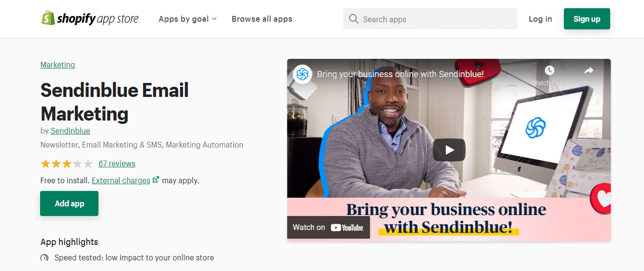Viewport: 644px width, 271px height.
Task: Click the external link icon beside External charges
Action: [x=155, y=180]
